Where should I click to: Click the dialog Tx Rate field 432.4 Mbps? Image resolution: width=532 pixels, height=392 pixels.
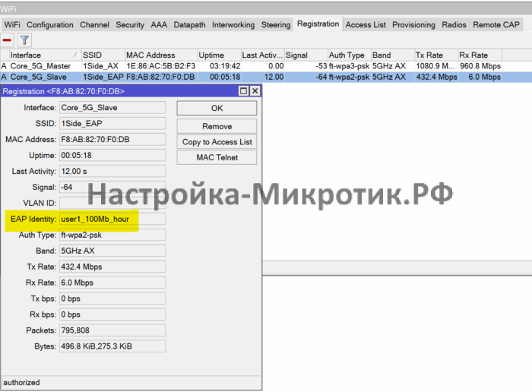tap(112, 267)
